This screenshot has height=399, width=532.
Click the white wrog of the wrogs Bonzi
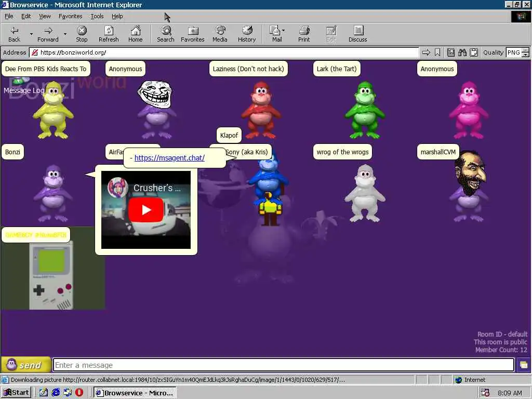coord(365,193)
